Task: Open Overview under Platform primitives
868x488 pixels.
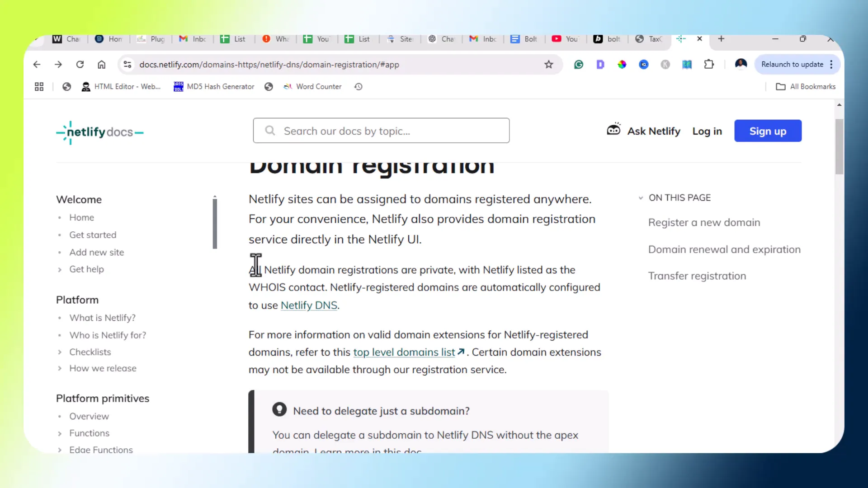Action: point(89,416)
